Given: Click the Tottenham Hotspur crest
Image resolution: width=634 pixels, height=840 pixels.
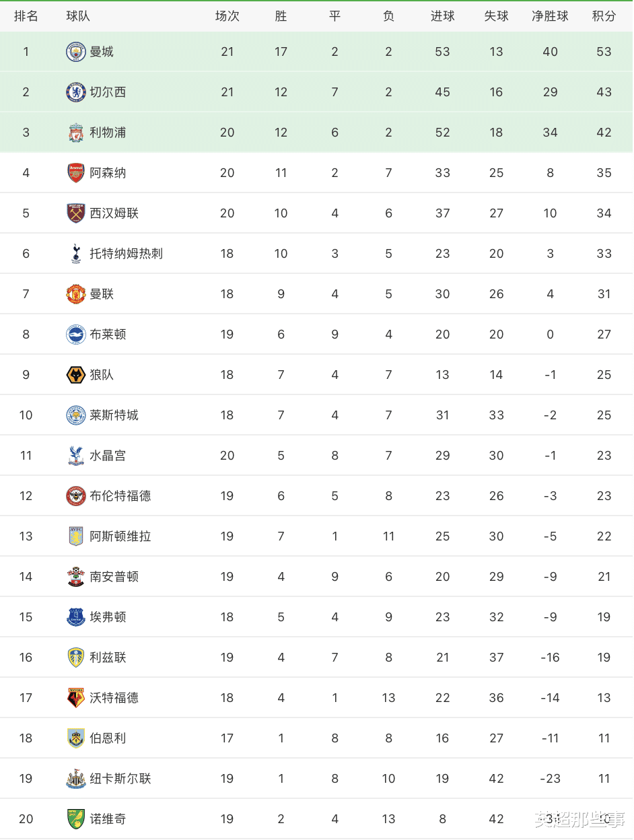Looking at the screenshot, I should point(76,254).
